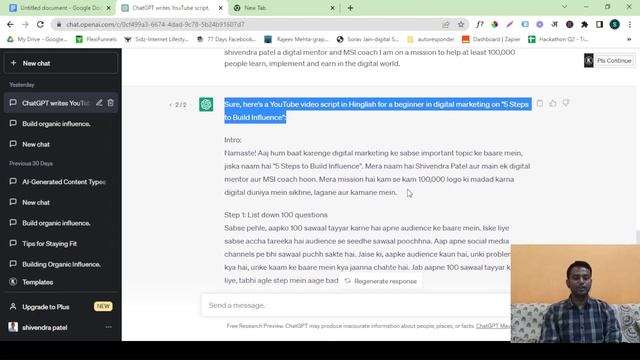Image resolution: width=640 pixels, height=360 pixels.
Task: Rename the ChatGPT writes YouTube chat with pencil icon
Action: tap(99, 103)
